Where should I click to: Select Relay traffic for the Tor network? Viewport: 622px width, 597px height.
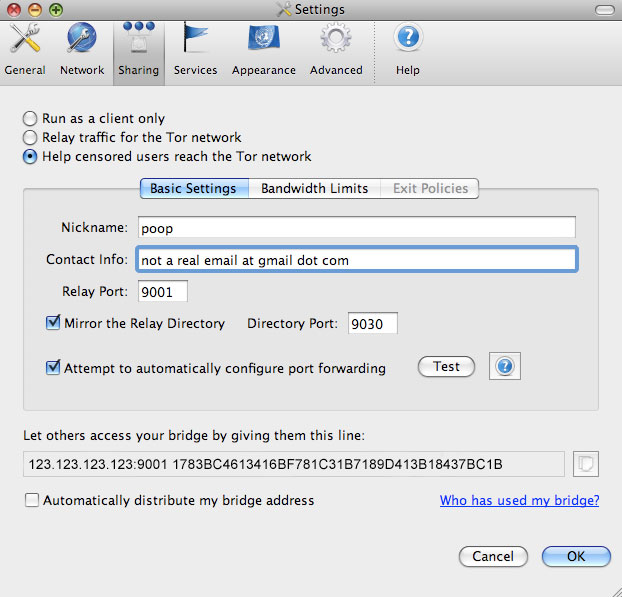[30, 138]
